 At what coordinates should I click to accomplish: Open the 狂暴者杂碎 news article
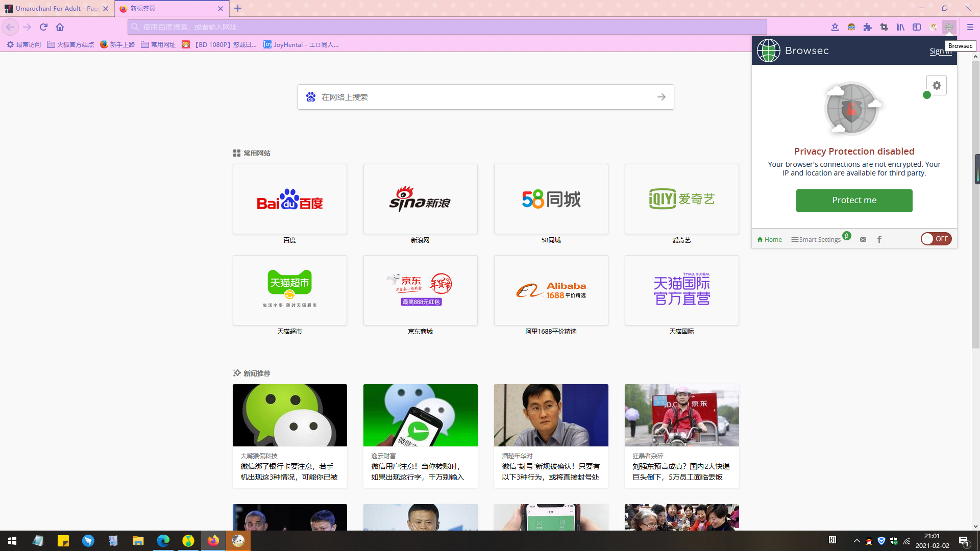click(682, 436)
